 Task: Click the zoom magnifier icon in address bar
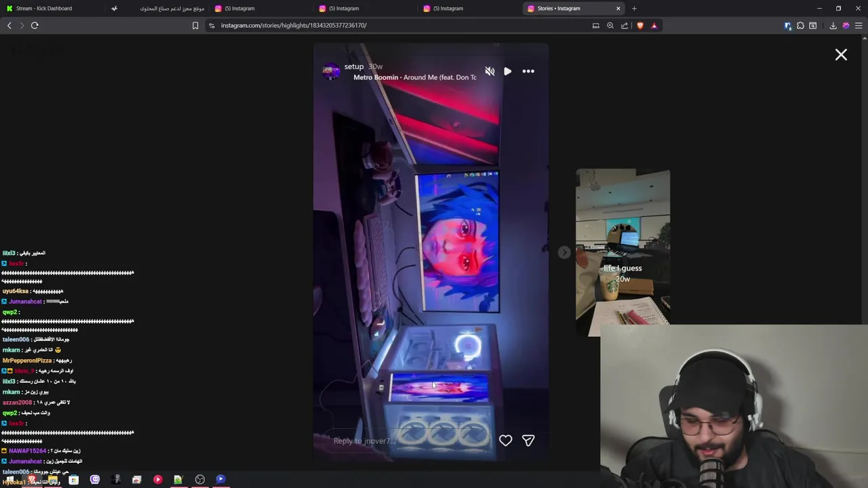coord(610,26)
